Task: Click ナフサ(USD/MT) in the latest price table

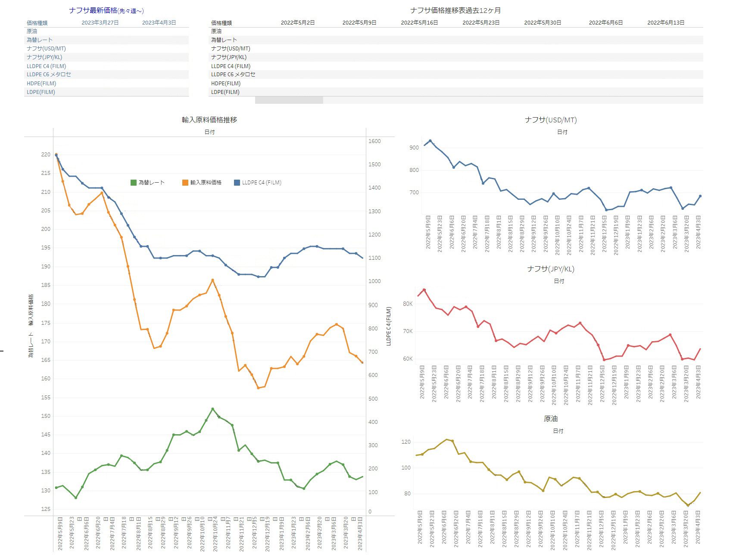Action: [46, 49]
